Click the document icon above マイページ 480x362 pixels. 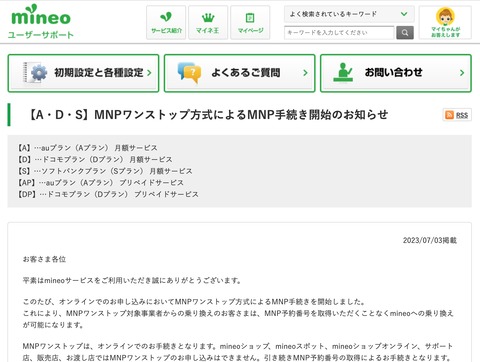(250, 18)
